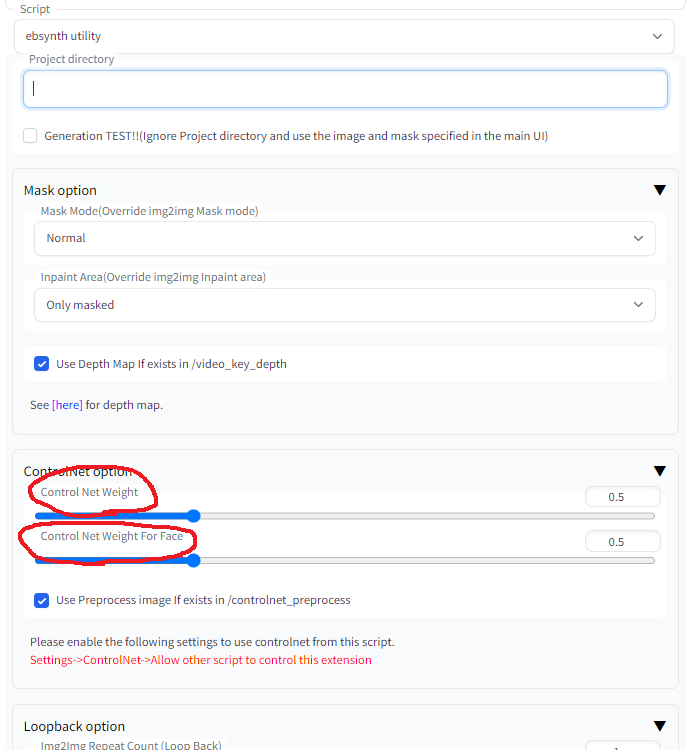Open the Mask Mode Normal dropdown
This screenshot has width=686, height=750.
coord(344,238)
